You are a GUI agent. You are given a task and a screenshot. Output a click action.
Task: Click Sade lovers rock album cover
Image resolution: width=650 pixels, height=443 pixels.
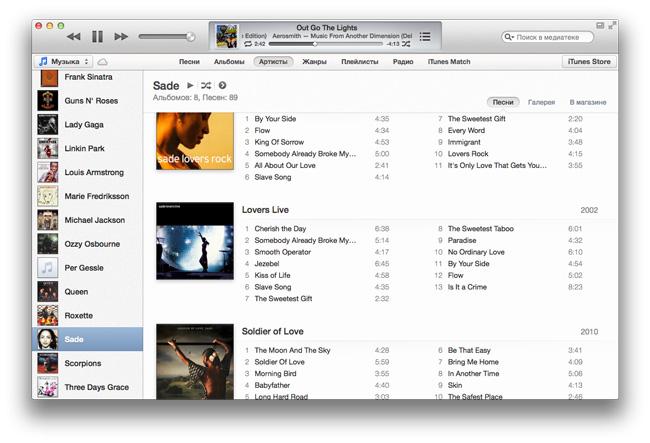pos(195,141)
